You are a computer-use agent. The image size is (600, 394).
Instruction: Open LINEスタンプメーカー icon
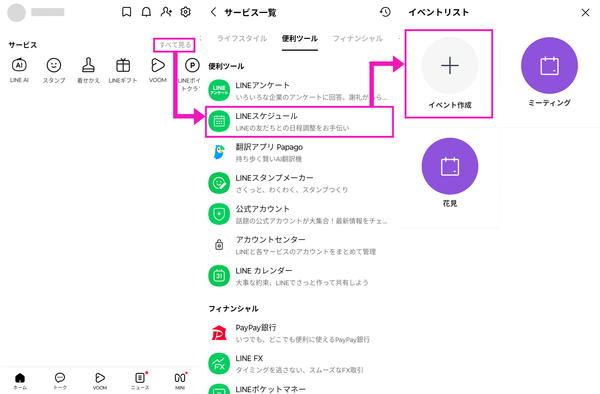(219, 183)
